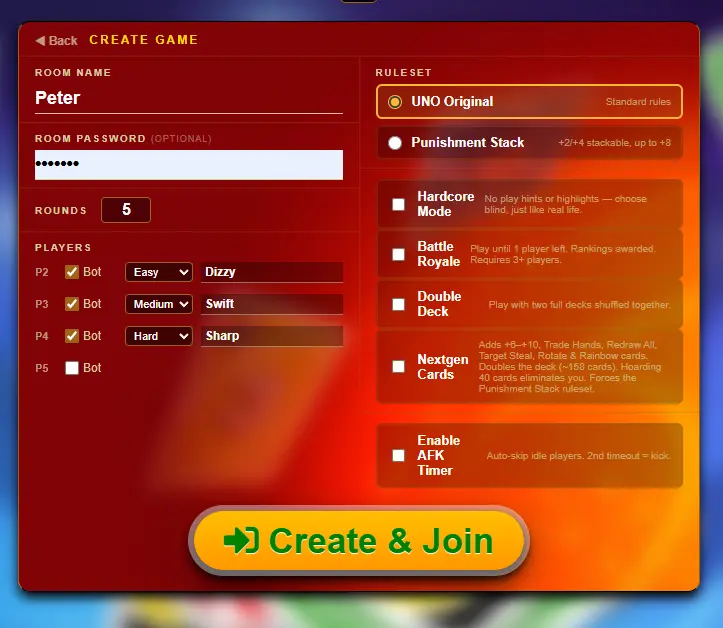Viewport: 723px width, 628px height.
Task: Focus the Room Password input field
Action: (189, 165)
